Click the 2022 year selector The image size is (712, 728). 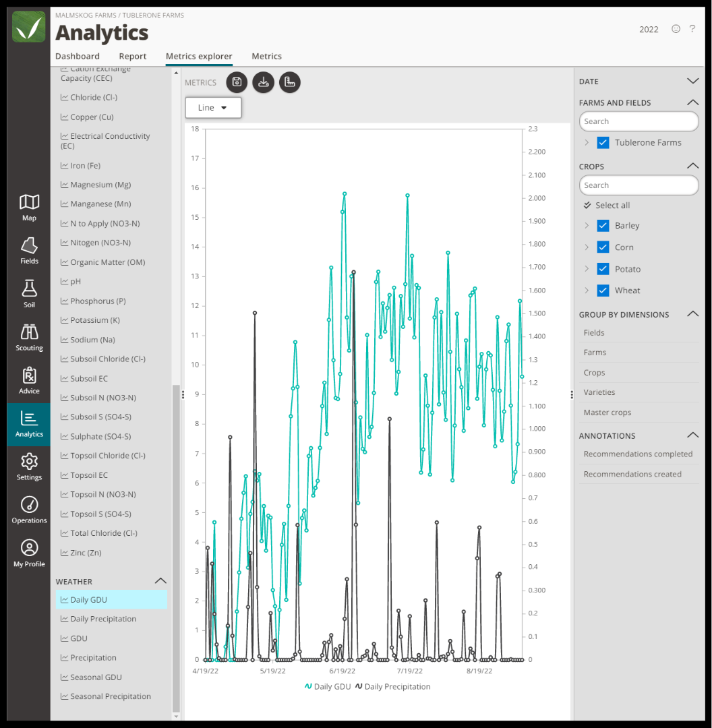pos(649,29)
